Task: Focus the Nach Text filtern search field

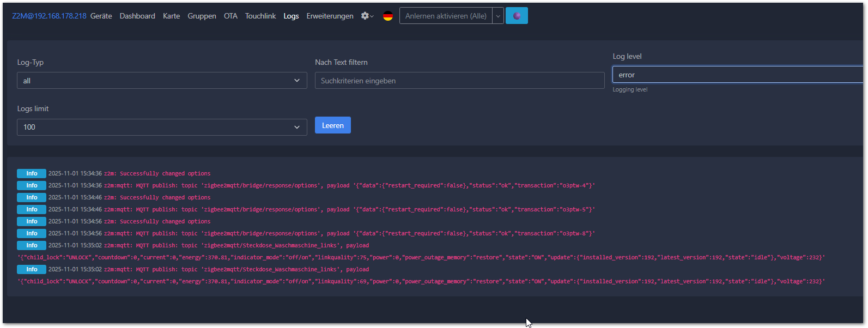Action: 459,81
